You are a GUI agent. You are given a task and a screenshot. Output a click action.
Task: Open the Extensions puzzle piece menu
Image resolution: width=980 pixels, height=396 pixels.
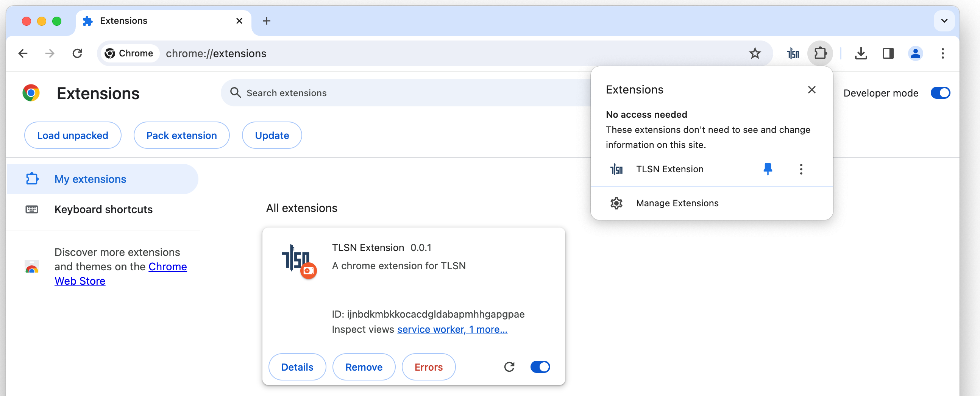(x=820, y=54)
